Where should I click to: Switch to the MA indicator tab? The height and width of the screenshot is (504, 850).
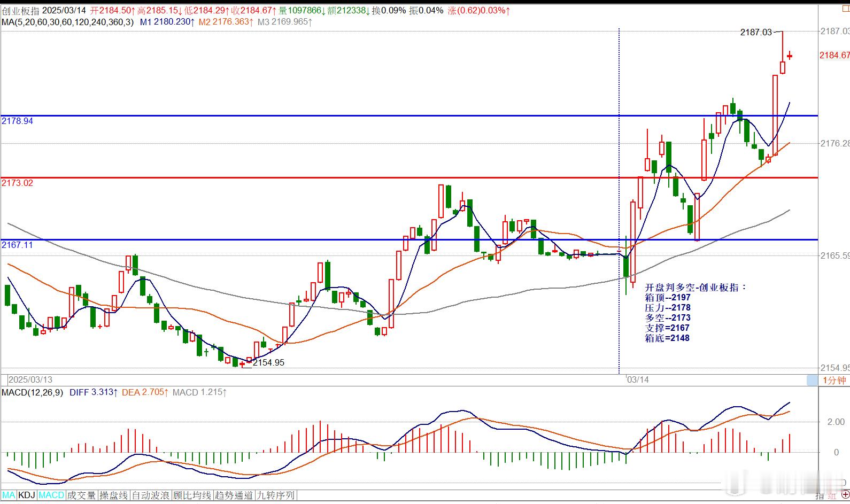tap(9, 495)
